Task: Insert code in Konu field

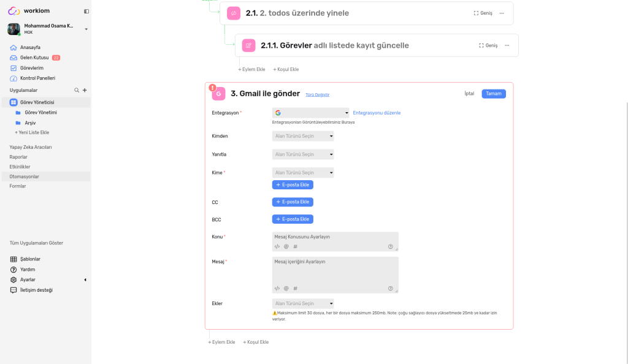Action: click(x=277, y=247)
